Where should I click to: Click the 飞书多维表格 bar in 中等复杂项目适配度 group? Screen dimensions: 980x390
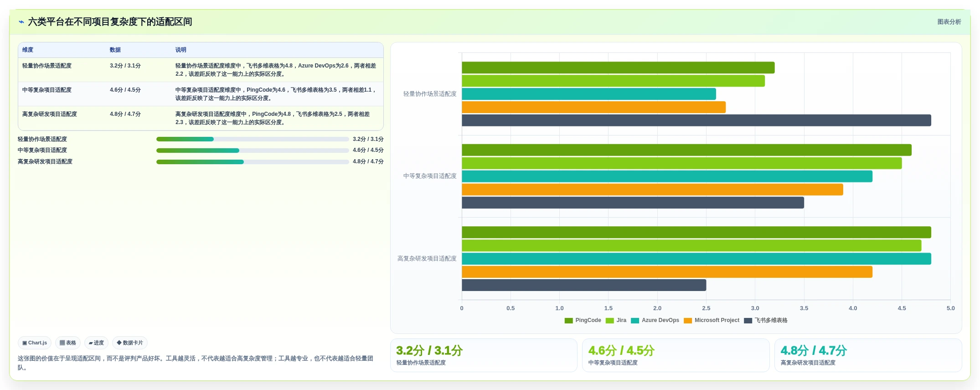(633, 203)
